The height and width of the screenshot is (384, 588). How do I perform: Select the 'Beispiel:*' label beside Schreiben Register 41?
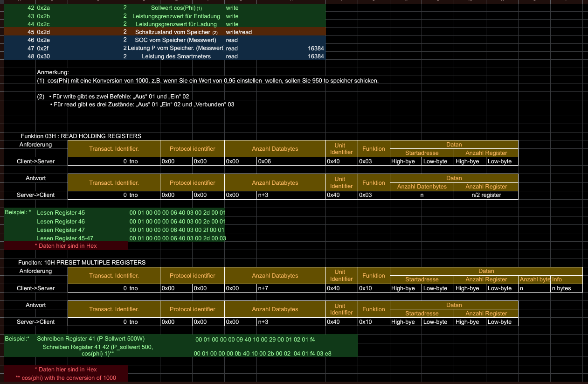17,338
